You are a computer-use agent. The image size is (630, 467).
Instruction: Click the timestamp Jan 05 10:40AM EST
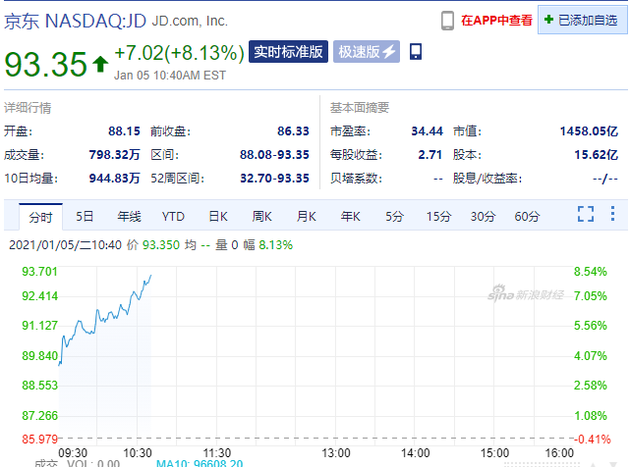[170, 75]
